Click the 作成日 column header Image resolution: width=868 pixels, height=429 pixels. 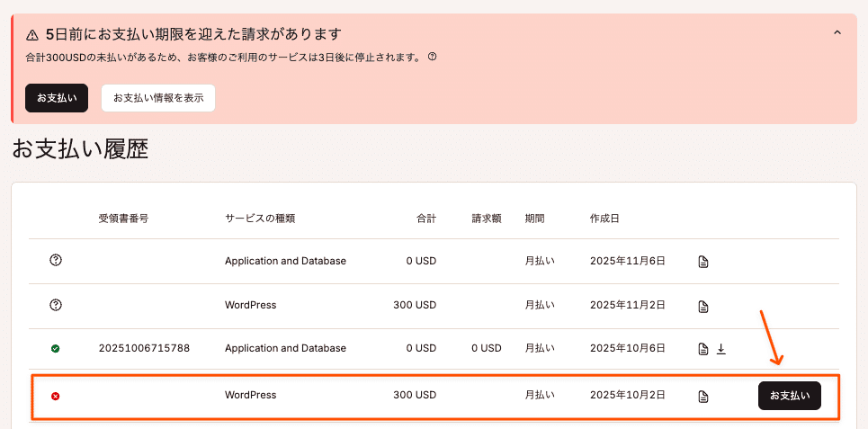(x=604, y=219)
